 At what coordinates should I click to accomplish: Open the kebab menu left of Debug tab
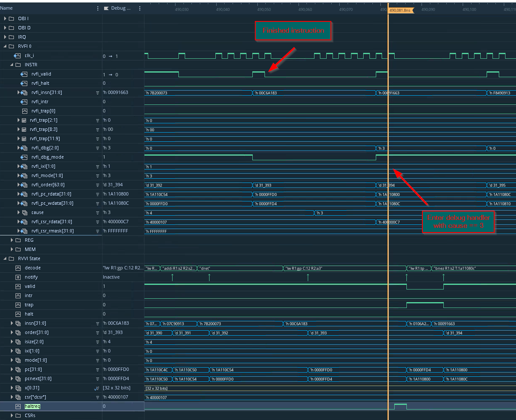tap(97, 8)
